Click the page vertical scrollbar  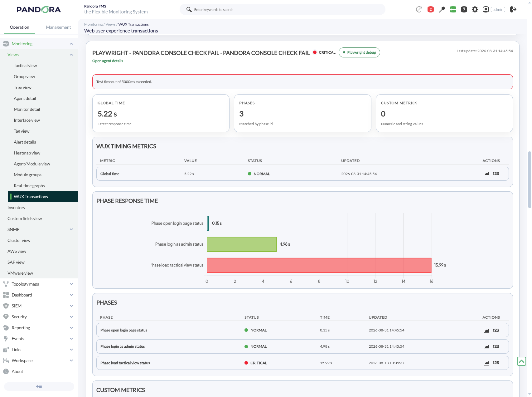click(x=530, y=180)
